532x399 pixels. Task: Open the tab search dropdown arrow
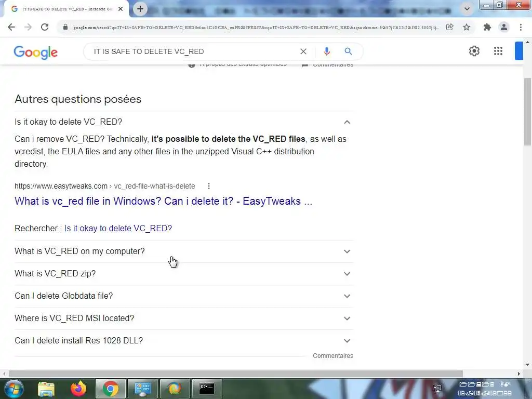click(467, 9)
